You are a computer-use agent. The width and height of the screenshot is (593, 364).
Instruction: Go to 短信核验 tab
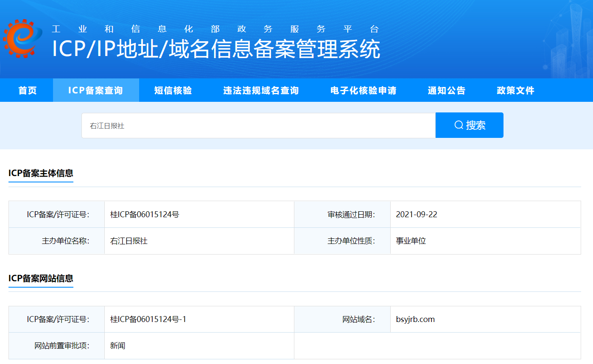point(173,90)
